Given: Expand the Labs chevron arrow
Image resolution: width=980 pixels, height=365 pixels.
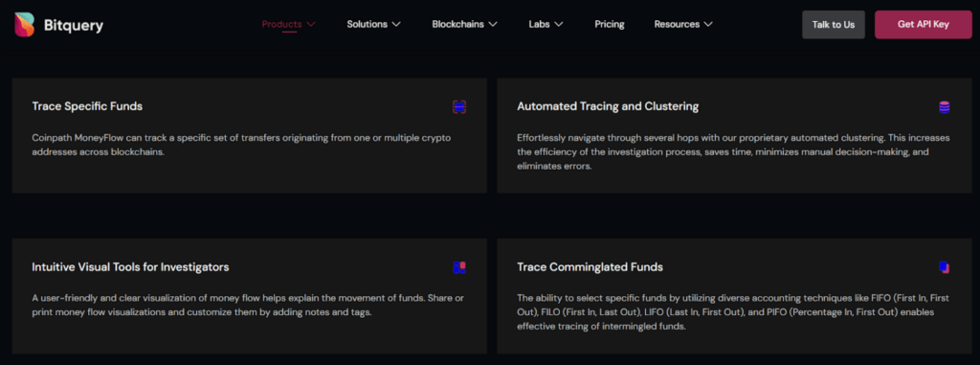Looking at the screenshot, I should [559, 24].
